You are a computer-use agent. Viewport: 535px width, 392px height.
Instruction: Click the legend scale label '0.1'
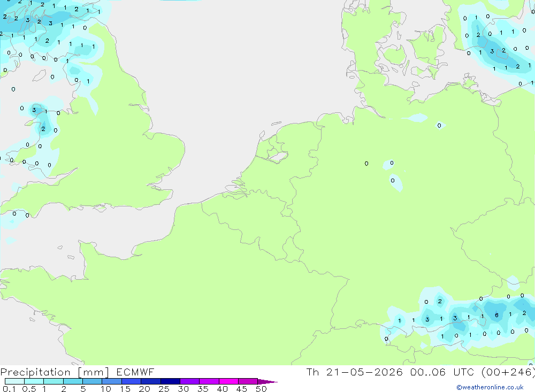pos(9,389)
